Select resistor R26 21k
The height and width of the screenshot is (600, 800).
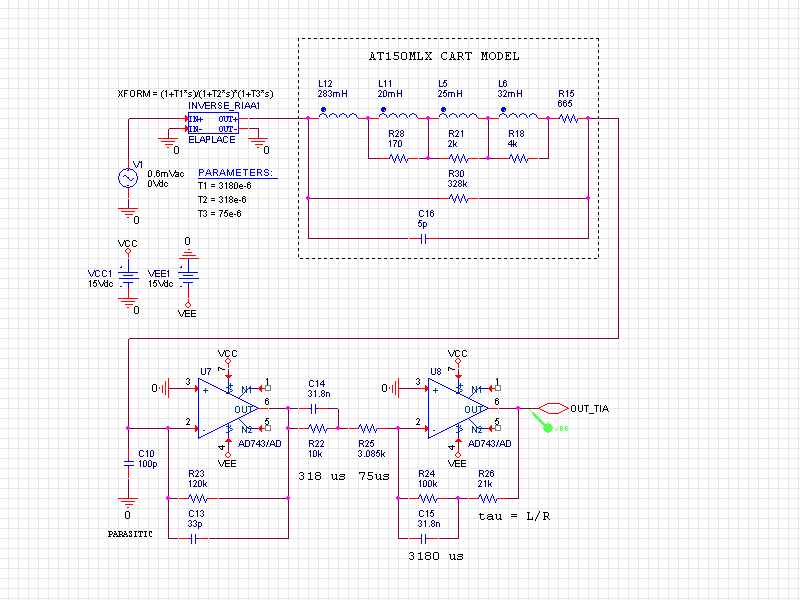coord(488,498)
